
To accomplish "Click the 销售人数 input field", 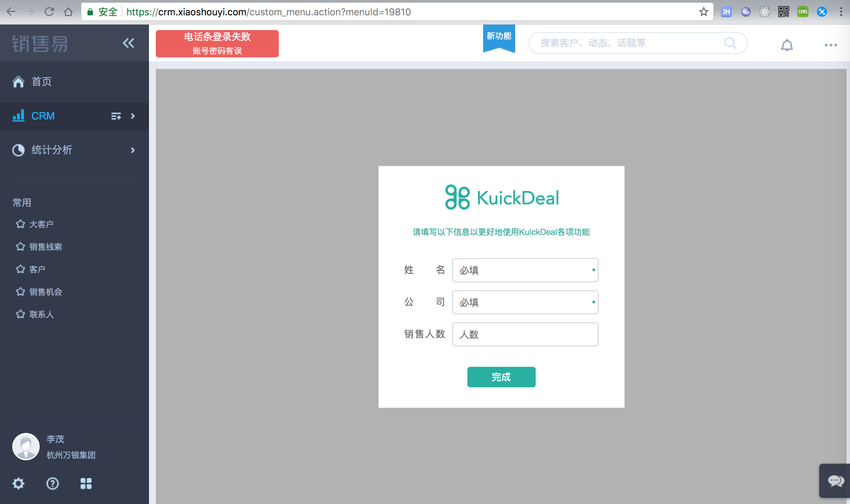I will [525, 334].
